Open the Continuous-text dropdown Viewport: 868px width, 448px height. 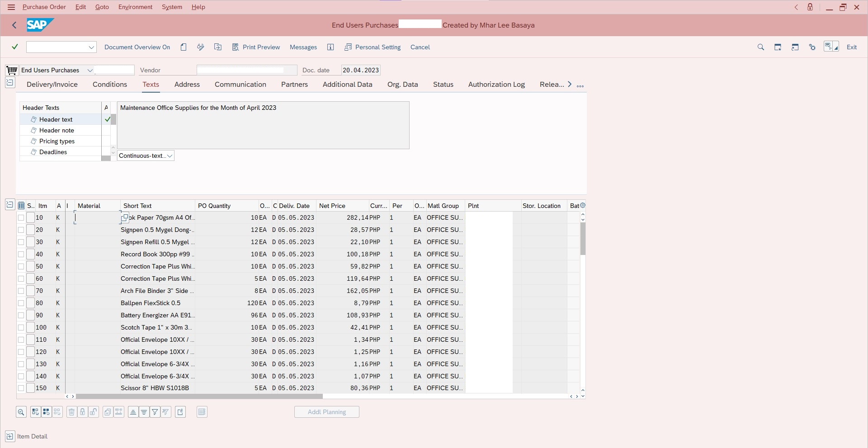click(170, 156)
